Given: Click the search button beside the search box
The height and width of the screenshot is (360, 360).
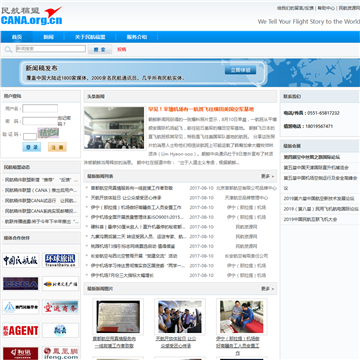Looking at the screenshot, I should (100, 49).
